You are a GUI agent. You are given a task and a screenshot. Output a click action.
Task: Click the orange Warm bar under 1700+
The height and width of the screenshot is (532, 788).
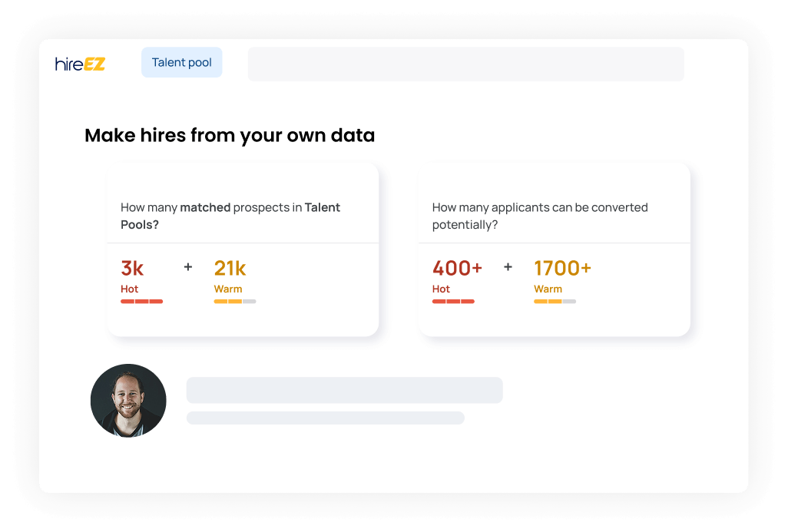[555, 302]
